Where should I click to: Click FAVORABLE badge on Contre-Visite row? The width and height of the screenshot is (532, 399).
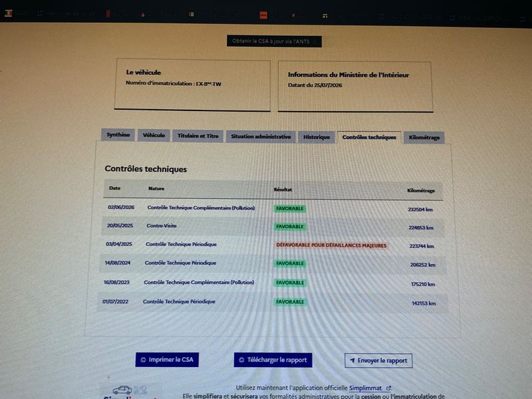290,227
